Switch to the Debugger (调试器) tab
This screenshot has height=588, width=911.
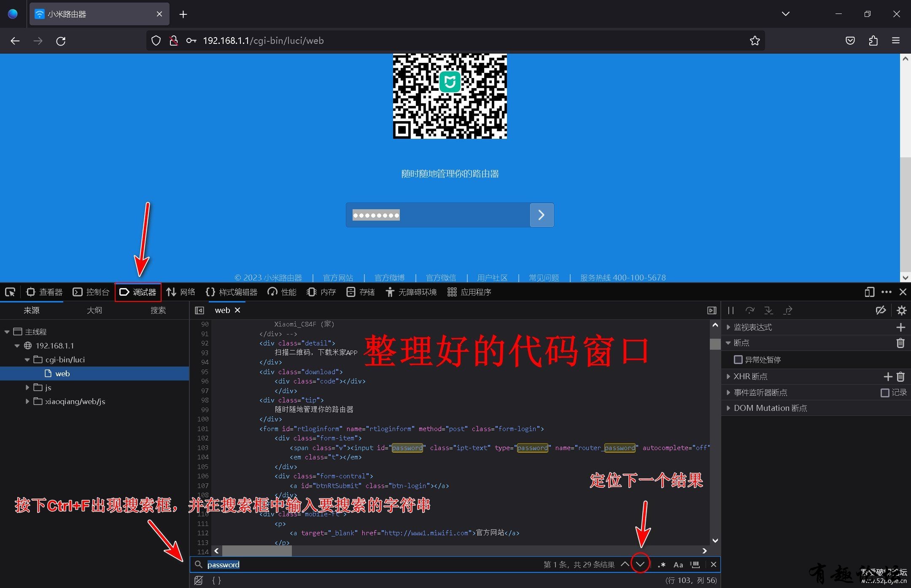point(138,292)
